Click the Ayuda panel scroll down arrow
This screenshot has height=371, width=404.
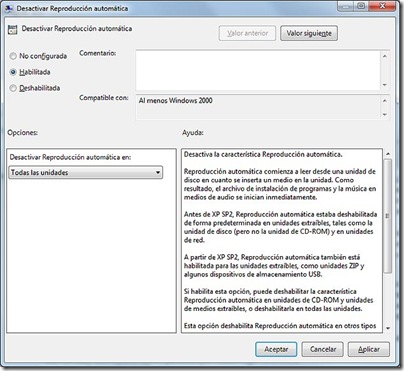coord(388,328)
